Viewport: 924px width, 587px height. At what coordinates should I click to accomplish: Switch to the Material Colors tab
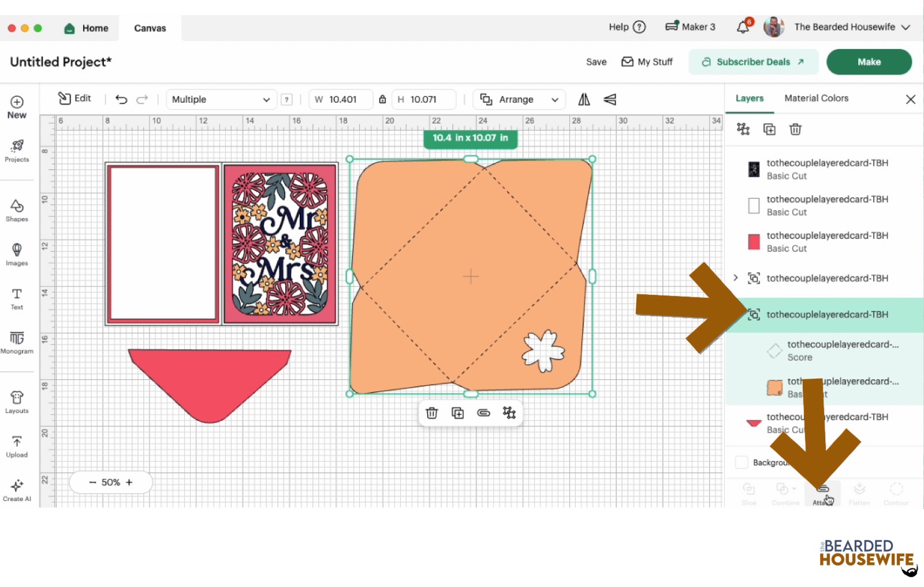coord(816,98)
